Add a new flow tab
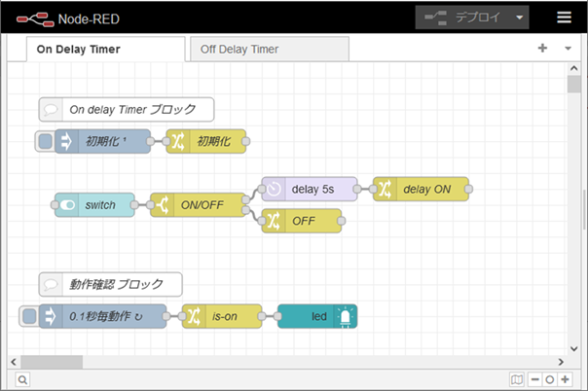This screenshot has width=588, height=391. [542, 48]
